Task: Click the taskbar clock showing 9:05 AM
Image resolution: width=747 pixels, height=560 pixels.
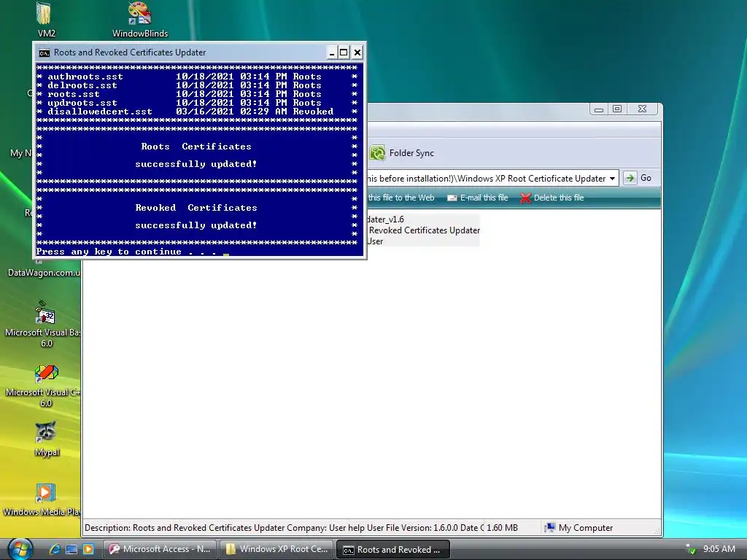Action: pyautogui.click(x=719, y=549)
